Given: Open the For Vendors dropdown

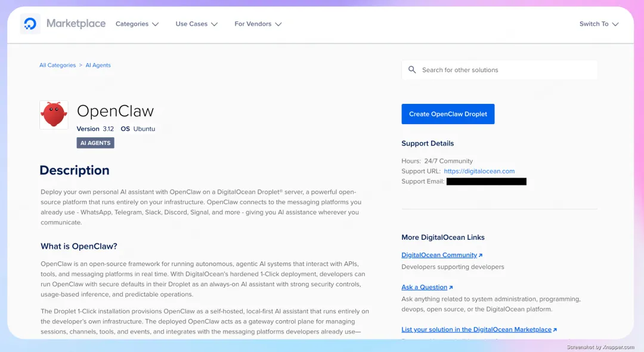Looking at the screenshot, I should click(258, 24).
